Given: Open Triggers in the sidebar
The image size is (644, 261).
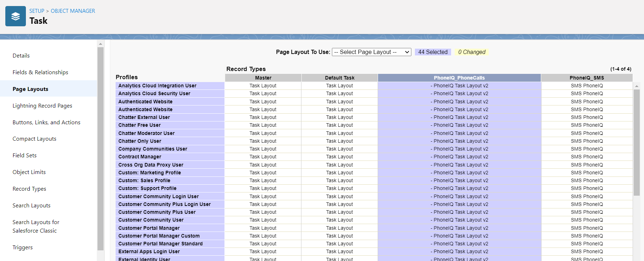Looking at the screenshot, I should tap(23, 248).
